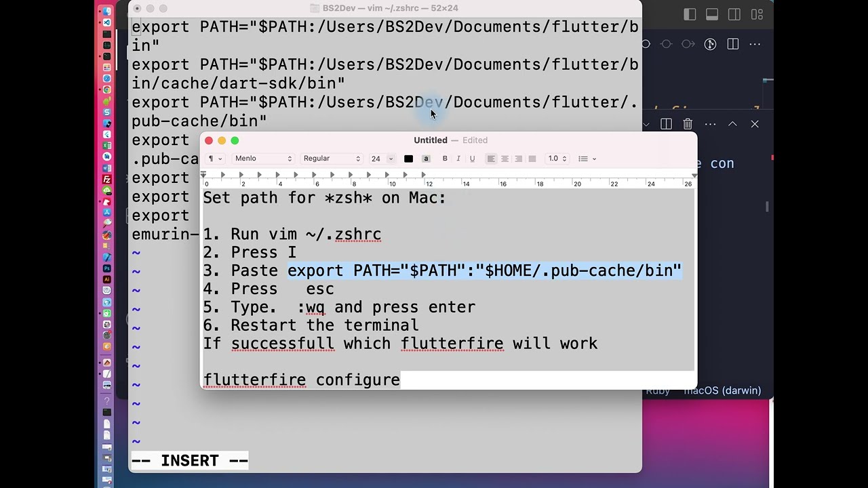Open terminal panel more actions ellipsis
The image size is (868, 488).
point(710,124)
